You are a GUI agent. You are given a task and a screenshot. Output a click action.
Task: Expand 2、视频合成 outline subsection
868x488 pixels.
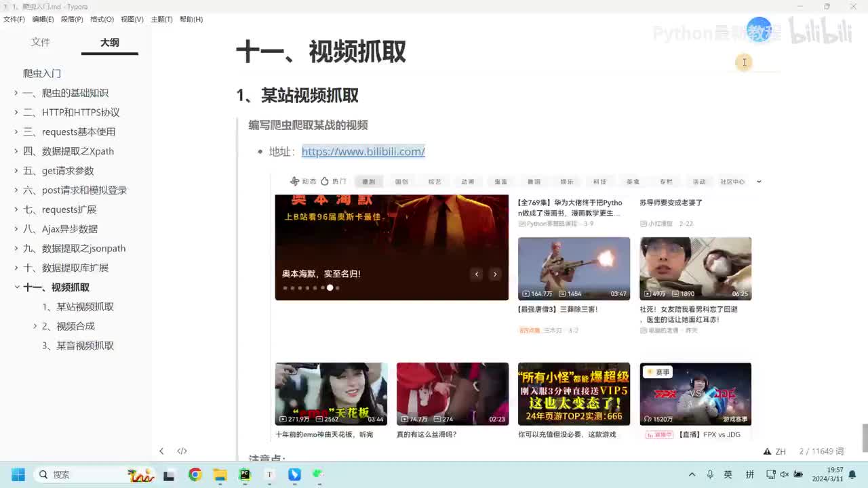pos(35,326)
